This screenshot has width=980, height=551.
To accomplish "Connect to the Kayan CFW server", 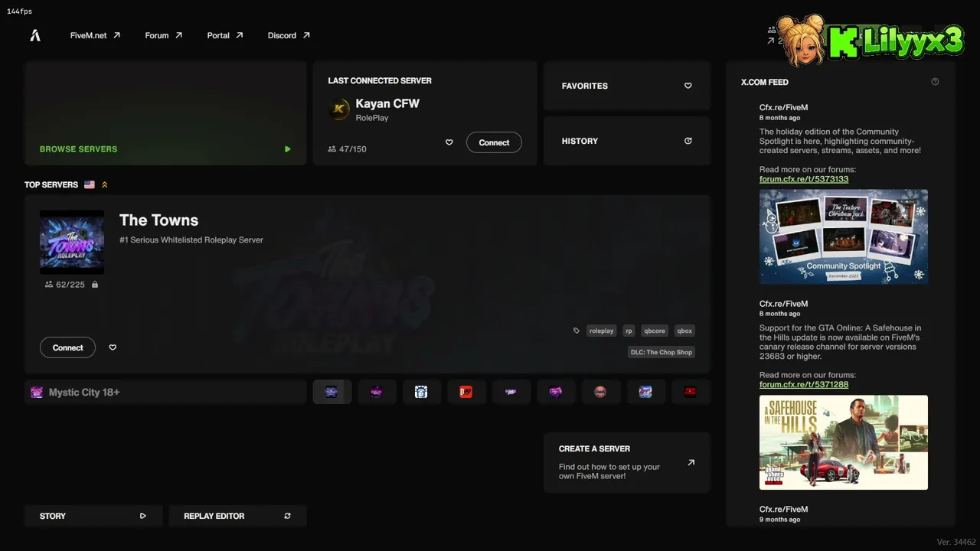I will tap(494, 142).
